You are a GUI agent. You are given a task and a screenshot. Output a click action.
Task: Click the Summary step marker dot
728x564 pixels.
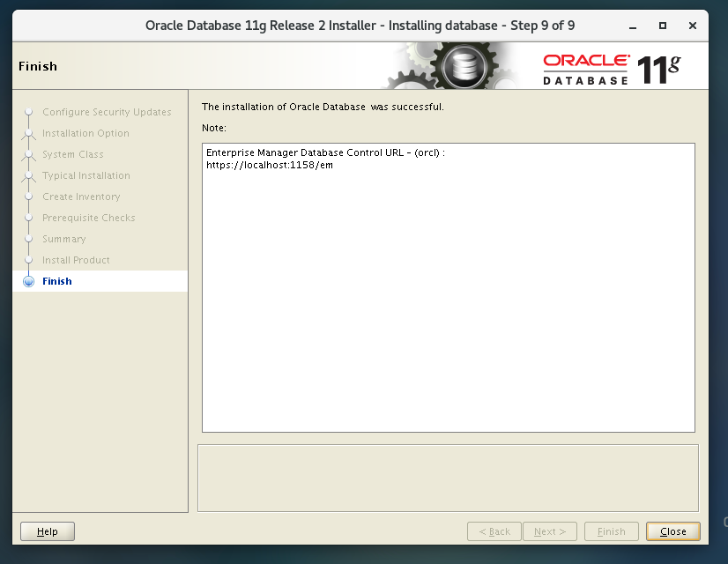(x=29, y=239)
